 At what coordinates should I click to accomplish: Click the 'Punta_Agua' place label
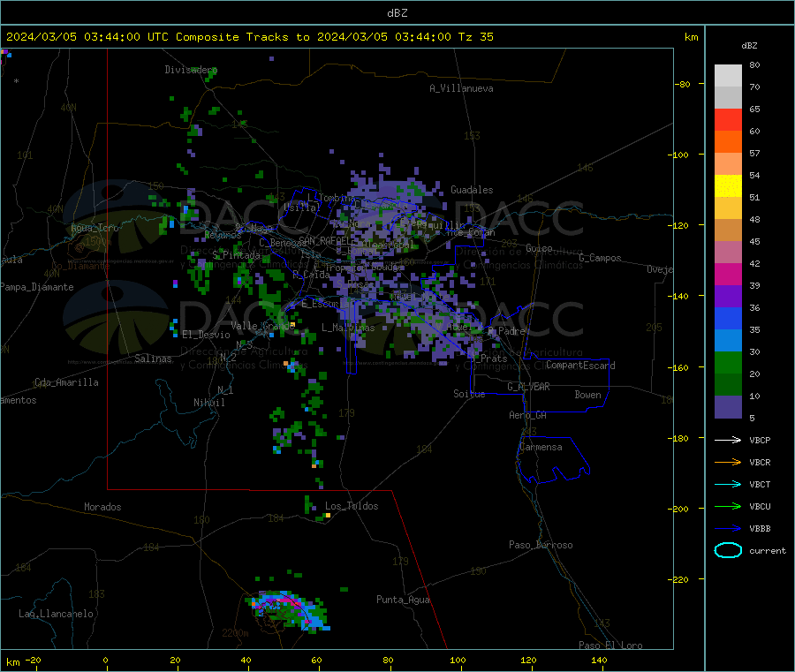403,600
